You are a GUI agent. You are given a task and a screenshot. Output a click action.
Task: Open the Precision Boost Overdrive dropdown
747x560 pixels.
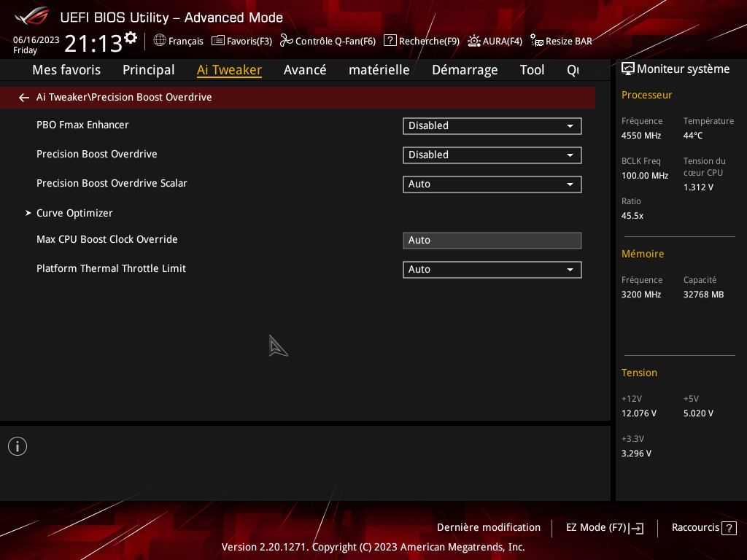[492, 155]
